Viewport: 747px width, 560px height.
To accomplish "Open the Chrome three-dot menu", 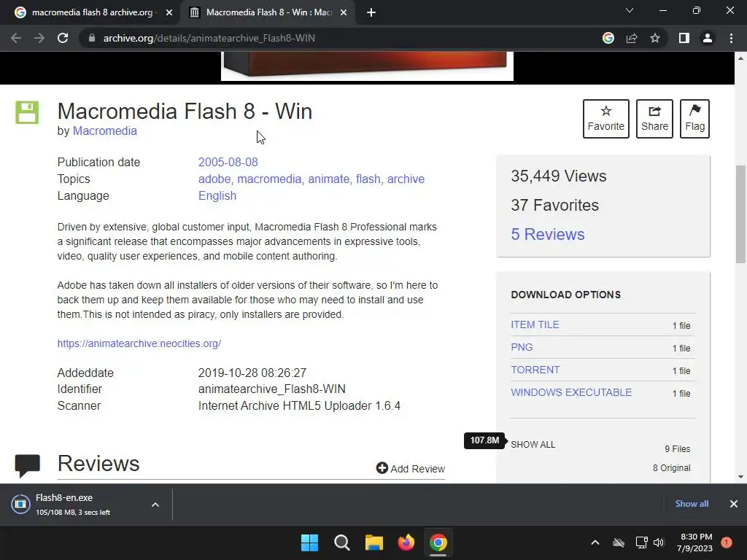I will tap(731, 38).
